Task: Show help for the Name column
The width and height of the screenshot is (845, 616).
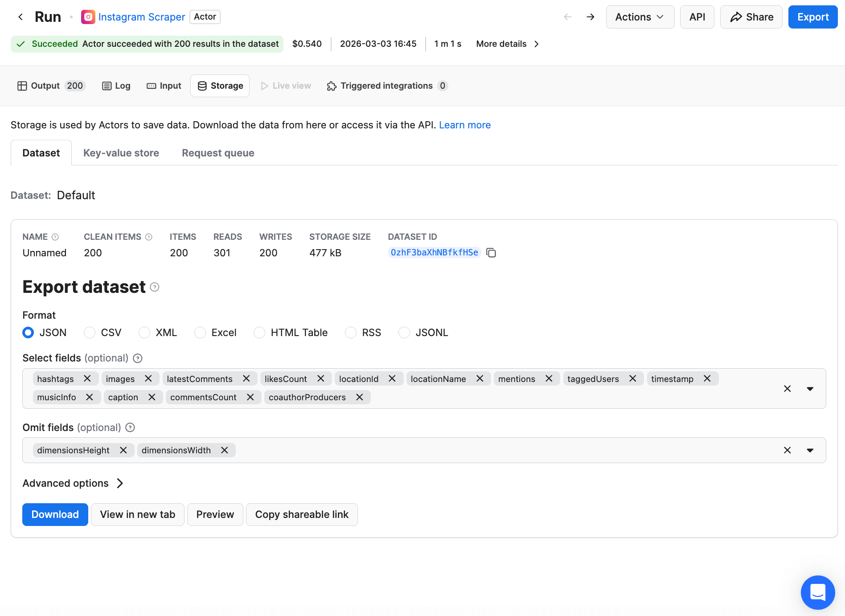Action: (55, 237)
